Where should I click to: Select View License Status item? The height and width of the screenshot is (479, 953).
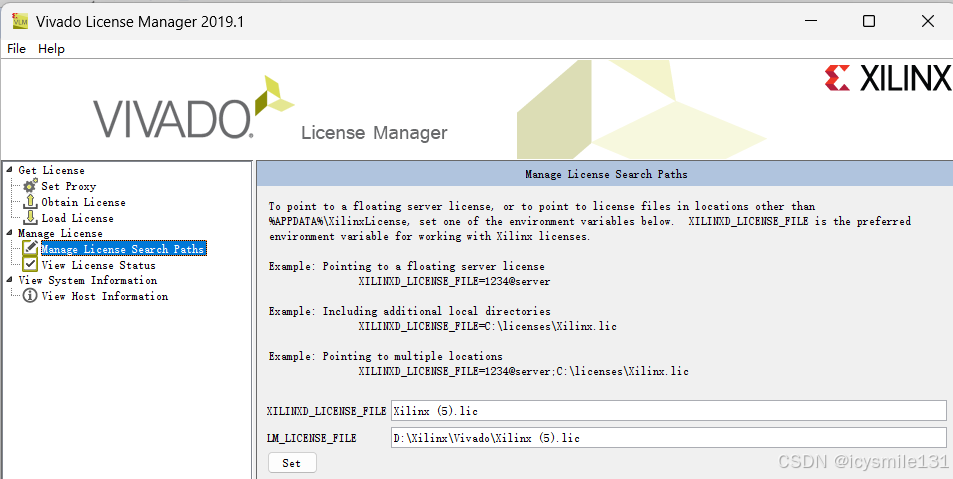point(98,265)
